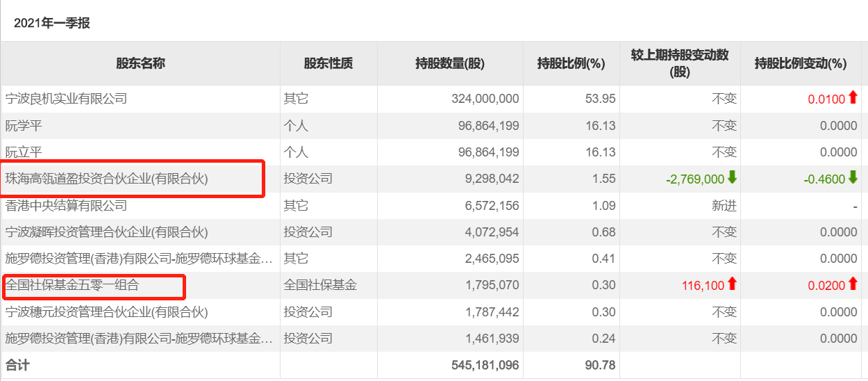Click the green down arrow beside -0.4600
This screenshot has width=868, height=381.
pos(853,178)
